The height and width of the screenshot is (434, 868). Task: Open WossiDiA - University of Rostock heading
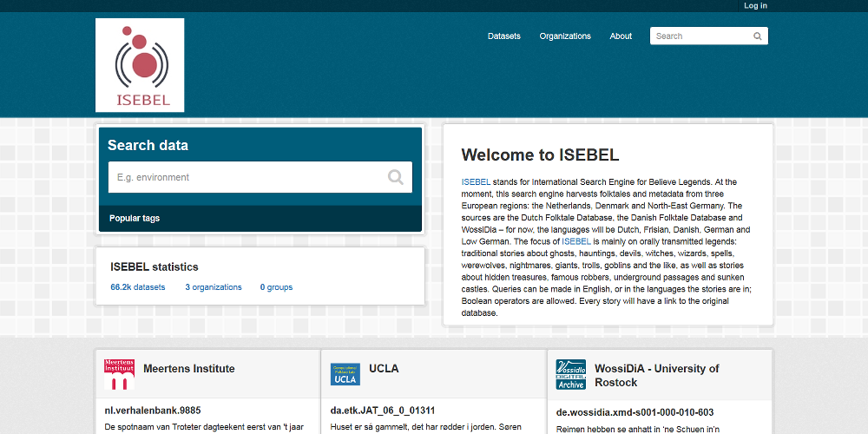click(x=657, y=375)
